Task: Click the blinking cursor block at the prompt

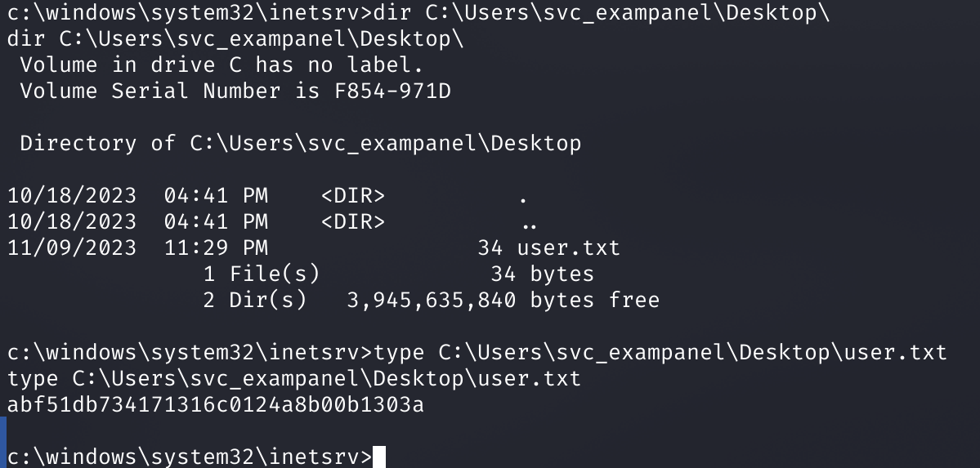Action: [378, 457]
